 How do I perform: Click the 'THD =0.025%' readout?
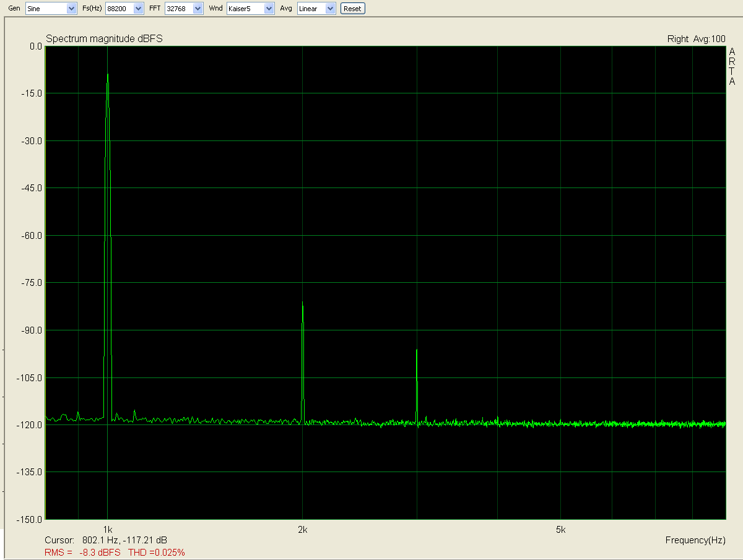[157, 552]
